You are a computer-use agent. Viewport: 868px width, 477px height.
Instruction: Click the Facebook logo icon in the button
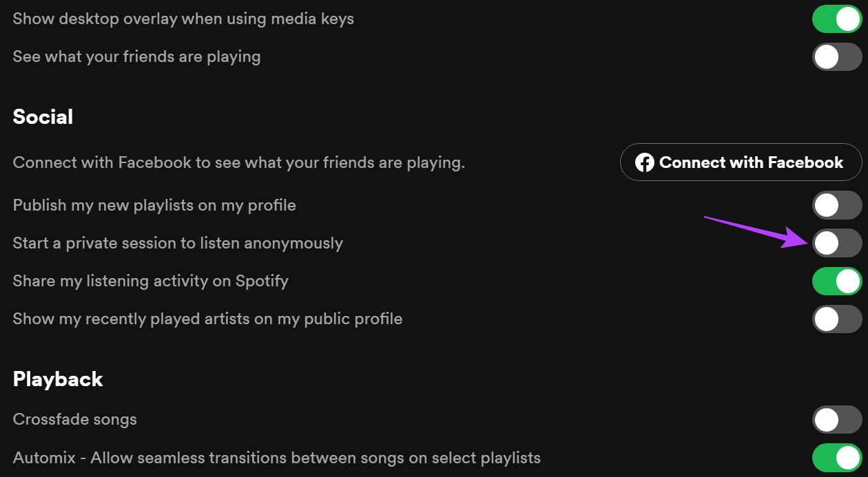644,162
